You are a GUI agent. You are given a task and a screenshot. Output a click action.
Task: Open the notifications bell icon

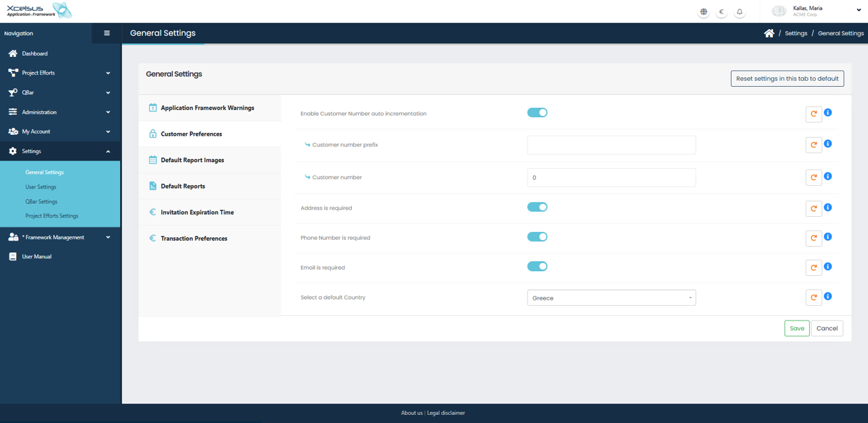[x=740, y=12]
